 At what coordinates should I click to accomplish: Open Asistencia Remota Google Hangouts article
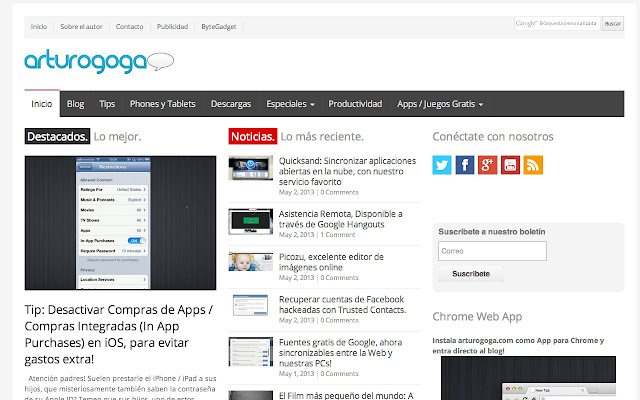pyautogui.click(x=340, y=219)
